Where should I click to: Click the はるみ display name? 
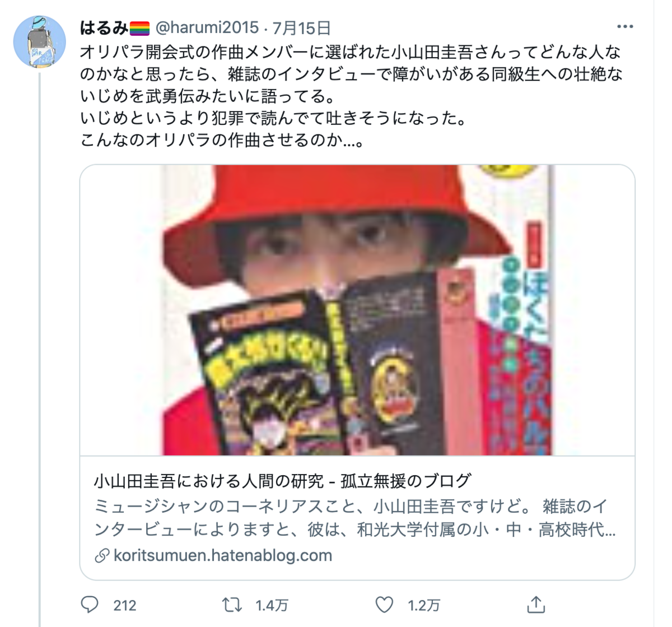(x=104, y=27)
